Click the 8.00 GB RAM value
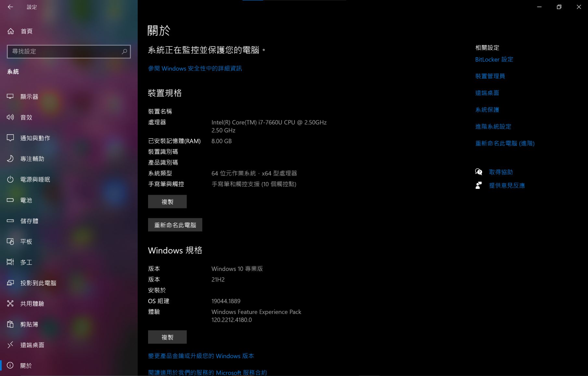Screen dimensions: 588x376 coord(221,141)
